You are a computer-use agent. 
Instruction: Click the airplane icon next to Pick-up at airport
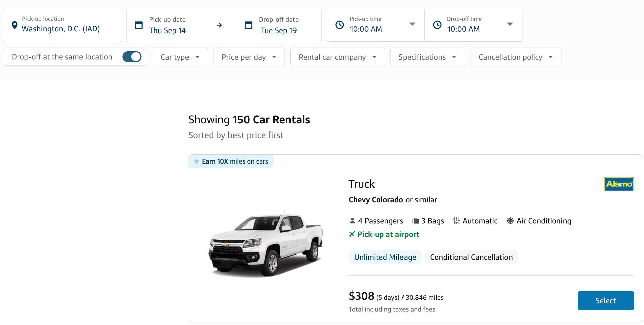pyautogui.click(x=351, y=234)
